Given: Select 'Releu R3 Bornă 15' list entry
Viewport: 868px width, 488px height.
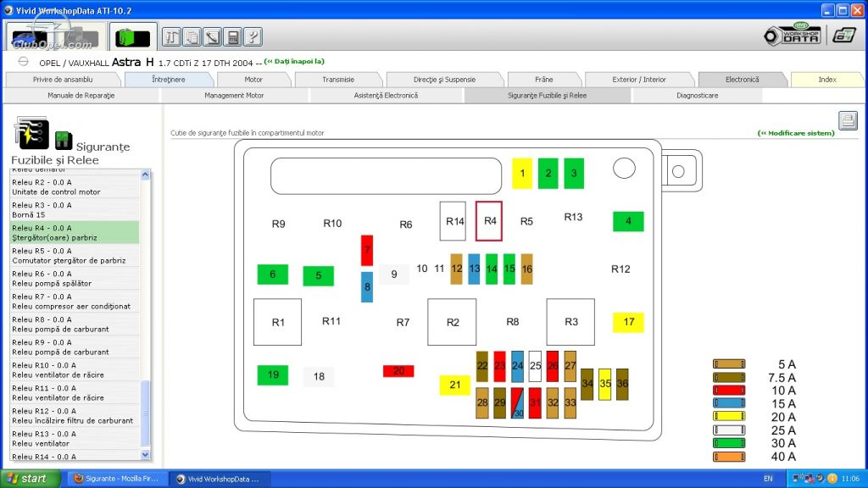Looking at the screenshot, I should (x=75, y=210).
